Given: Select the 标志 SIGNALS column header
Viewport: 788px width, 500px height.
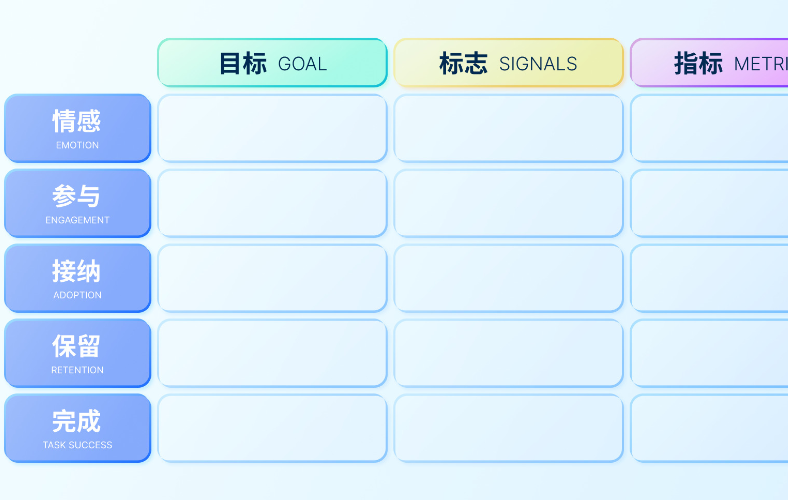Looking at the screenshot, I should pyautogui.click(x=508, y=63).
